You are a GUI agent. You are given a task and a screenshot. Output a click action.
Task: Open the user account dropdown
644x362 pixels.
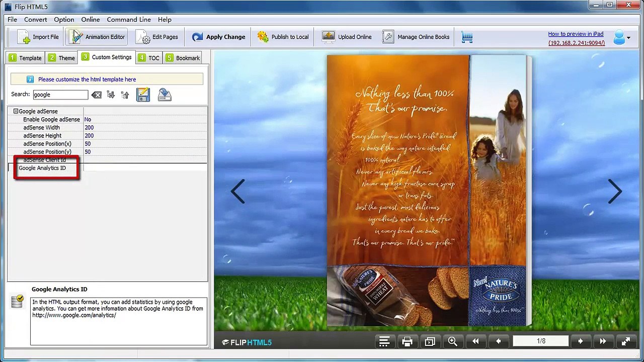click(622, 37)
